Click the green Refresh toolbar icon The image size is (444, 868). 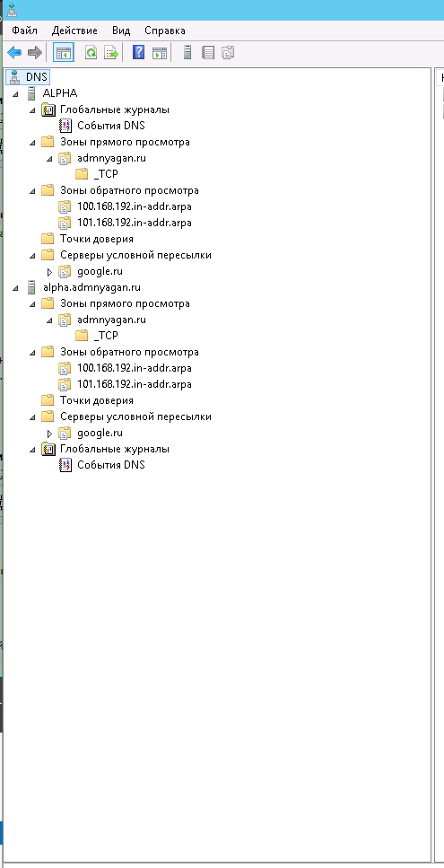pyautogui.click(x=91, y=53)
